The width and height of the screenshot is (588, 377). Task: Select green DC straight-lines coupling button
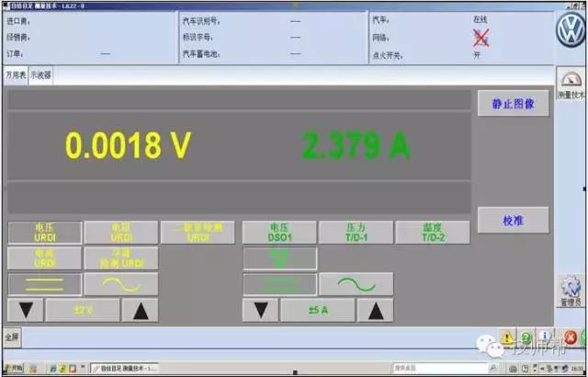280,285
